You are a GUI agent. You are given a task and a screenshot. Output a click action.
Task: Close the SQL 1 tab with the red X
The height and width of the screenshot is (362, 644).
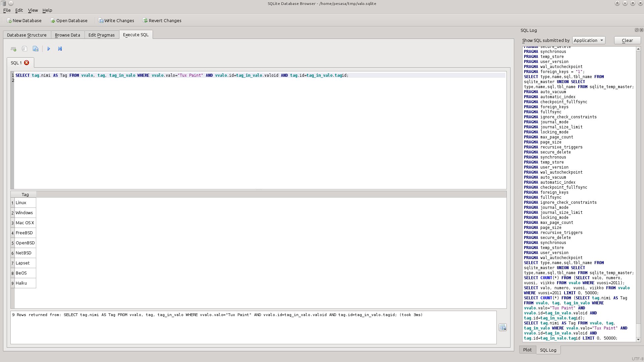coord(26,63)
